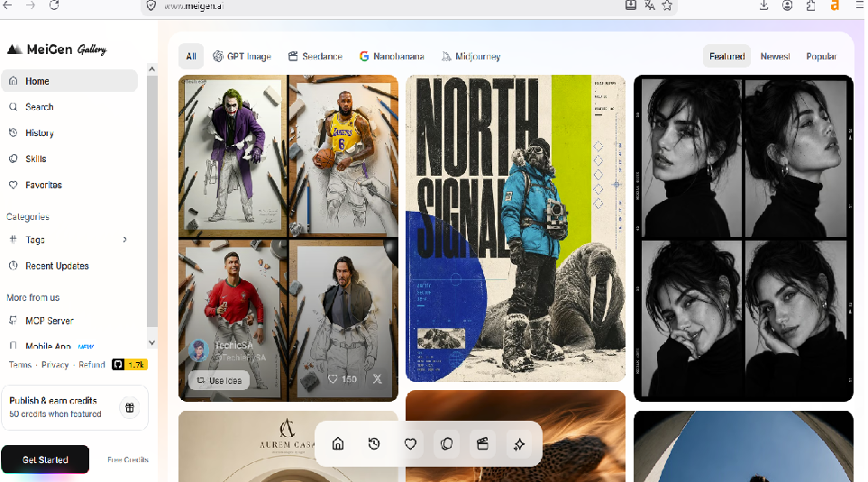The height and width of the screenshot is (482, 868).
Task: Filter gallery by GPT Image
Action: 242,57
